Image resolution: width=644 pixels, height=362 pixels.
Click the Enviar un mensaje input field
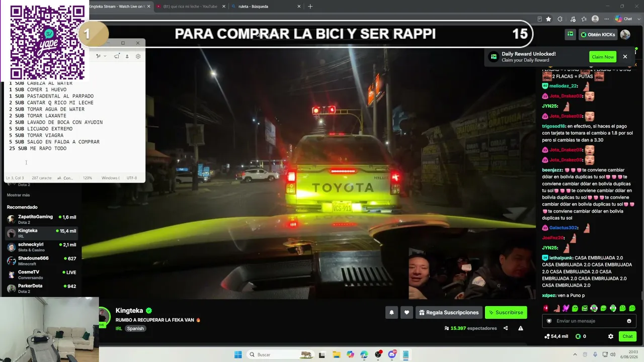(589, 321)
